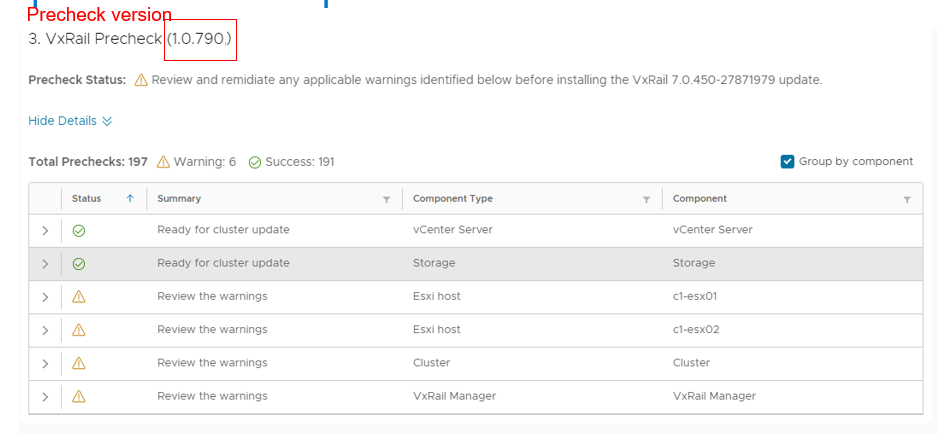Click the Status column header

[x=87, y=199]
